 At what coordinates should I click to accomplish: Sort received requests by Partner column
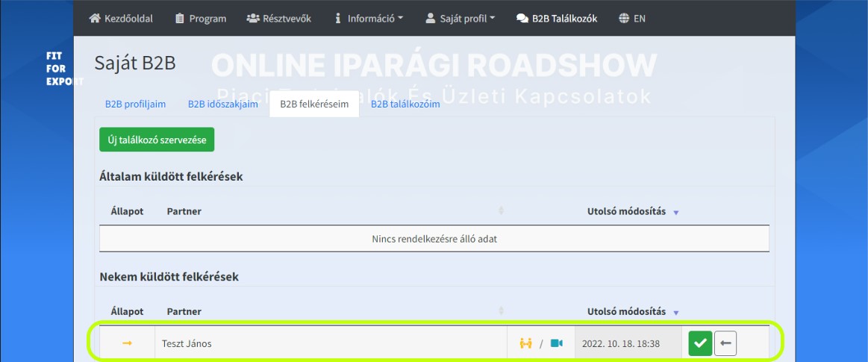[x=184, y=311]
